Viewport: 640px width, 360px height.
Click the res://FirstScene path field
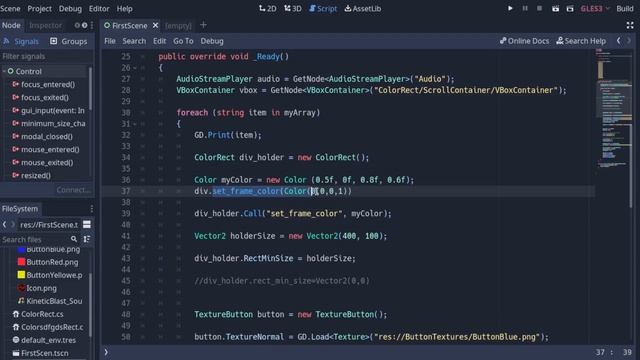pos(49,225)
